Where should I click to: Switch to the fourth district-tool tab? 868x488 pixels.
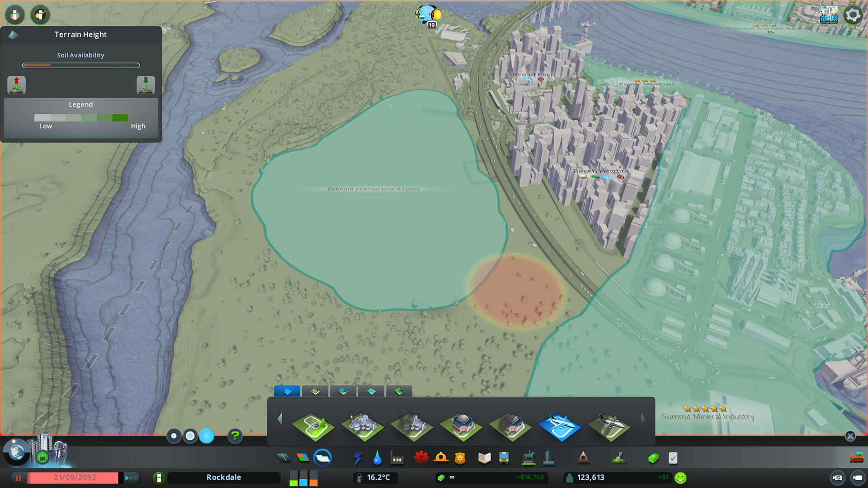coord(371,391)
